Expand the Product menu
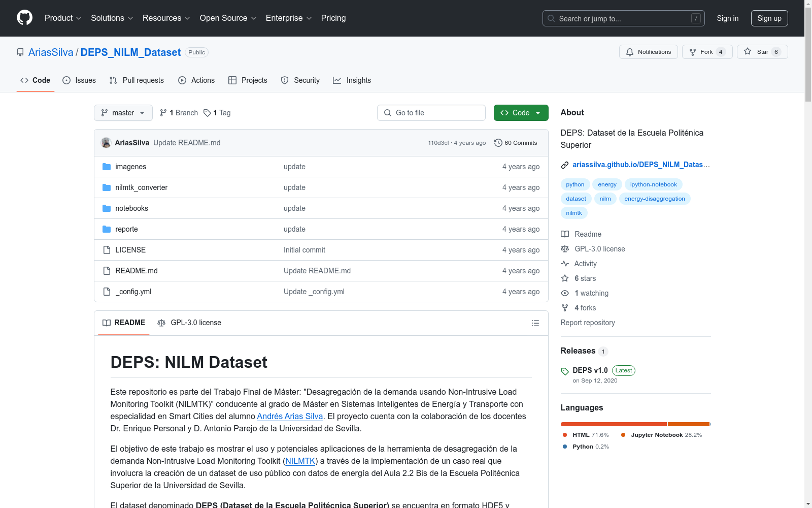Screen dimensions: 812x508 click(63, 18)
